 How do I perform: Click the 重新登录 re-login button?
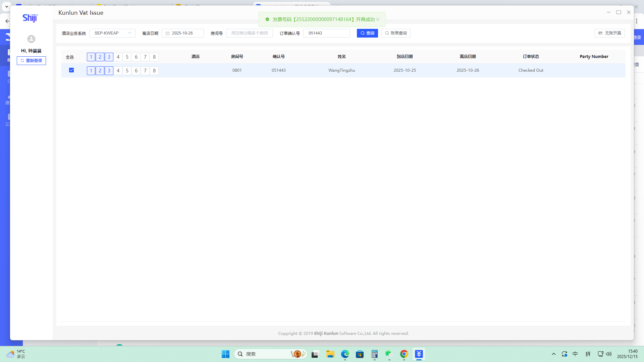pos(31,61)
